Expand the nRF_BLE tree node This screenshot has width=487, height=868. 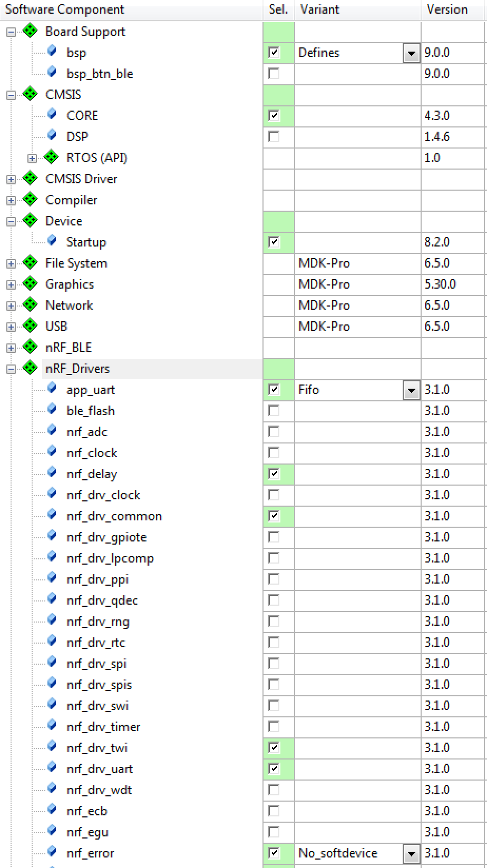(x=11, y=348)
